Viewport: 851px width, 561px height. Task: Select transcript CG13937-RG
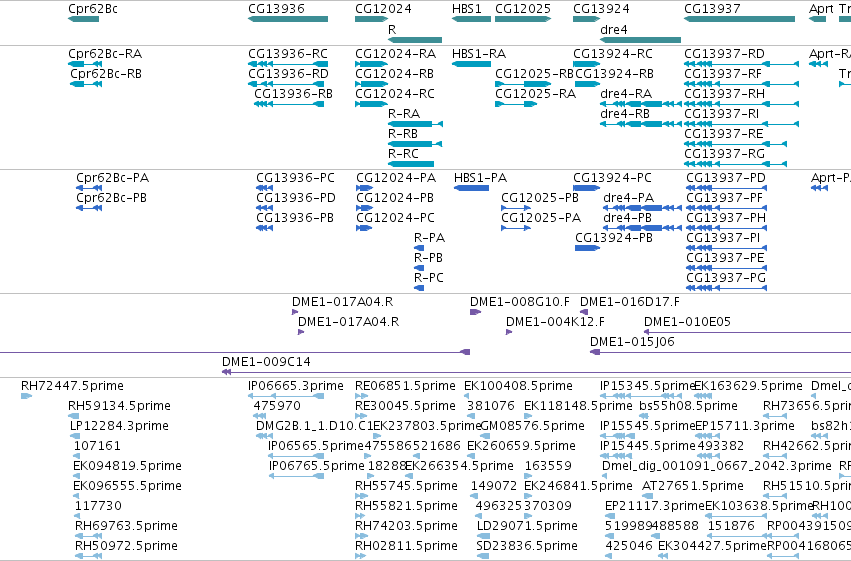[724, 154]
